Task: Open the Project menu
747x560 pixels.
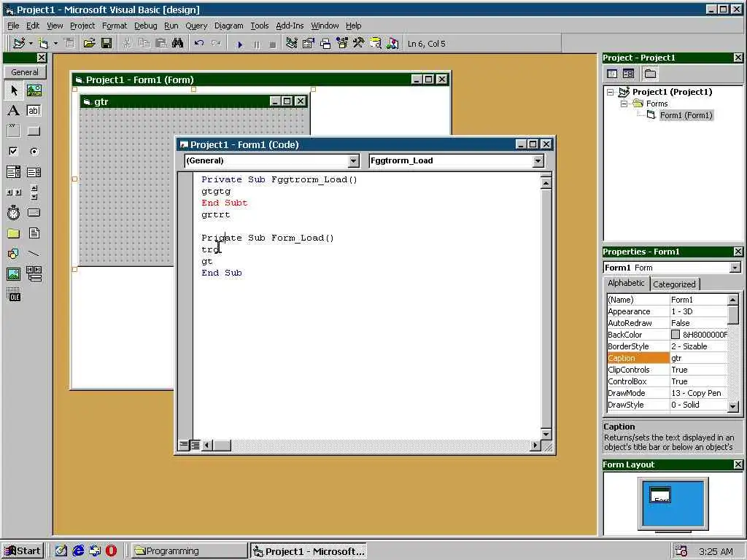Action: (x=82, y=26)
